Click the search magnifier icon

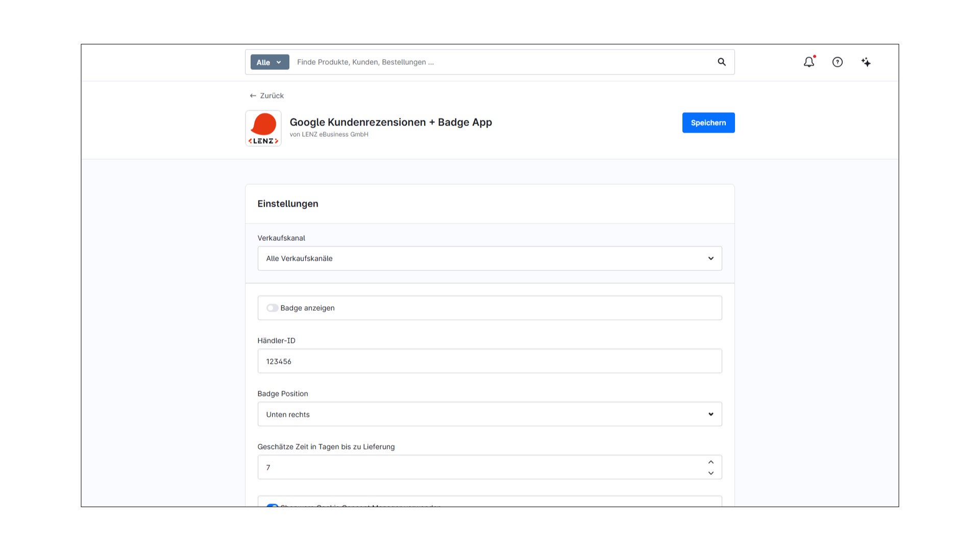tap(722, 62)
